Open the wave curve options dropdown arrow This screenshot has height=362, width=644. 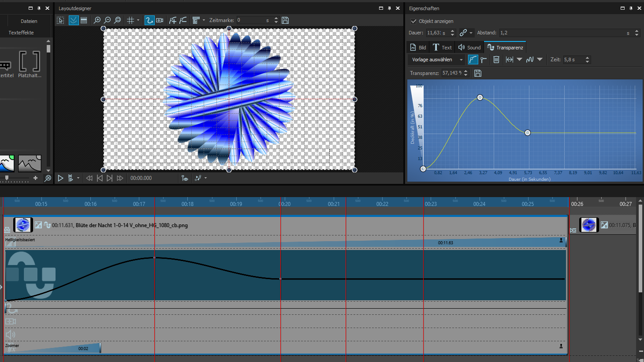(x=540, y=60)
